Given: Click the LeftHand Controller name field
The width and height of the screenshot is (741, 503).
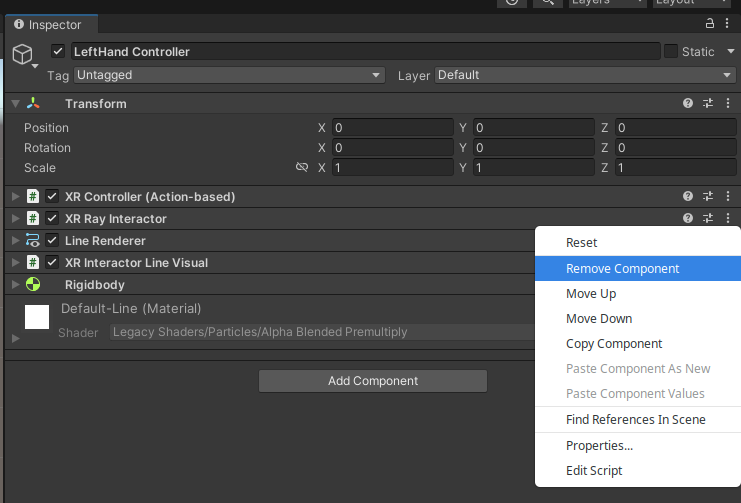Looking at the screenshot, I should click(364, 51).
